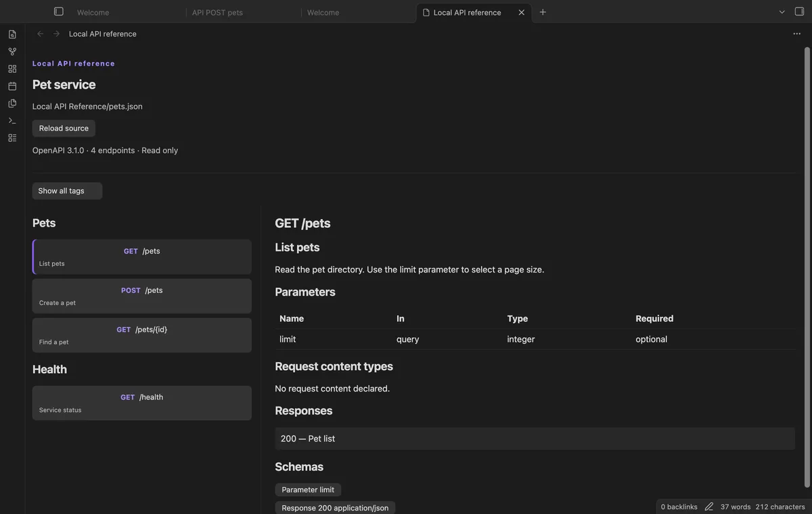
Task: Open the Parameter limit schema chip
Action: click(x=308, y=490)
